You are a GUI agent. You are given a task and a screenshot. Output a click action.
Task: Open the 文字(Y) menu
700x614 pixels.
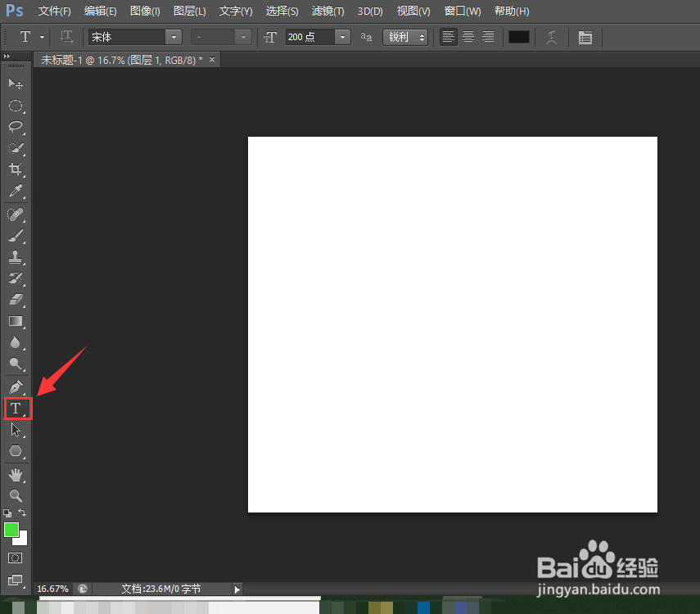tap(236, 11)
